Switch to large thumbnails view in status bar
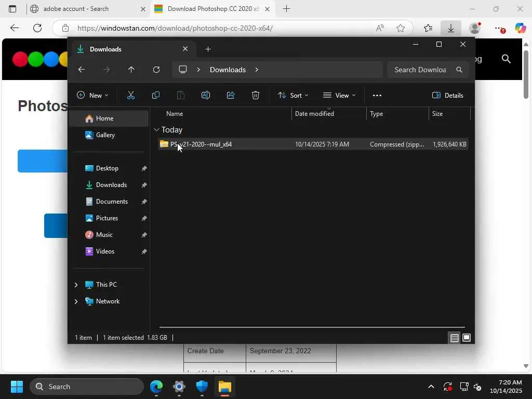This screenshot has width=532, height=399. (467, 338)
